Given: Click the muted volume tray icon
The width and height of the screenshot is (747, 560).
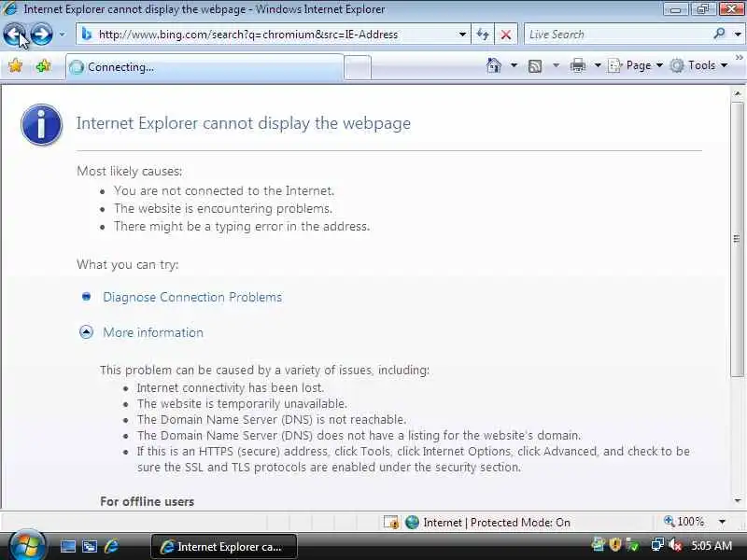Looking at the screenshot, I should (675, 544).
